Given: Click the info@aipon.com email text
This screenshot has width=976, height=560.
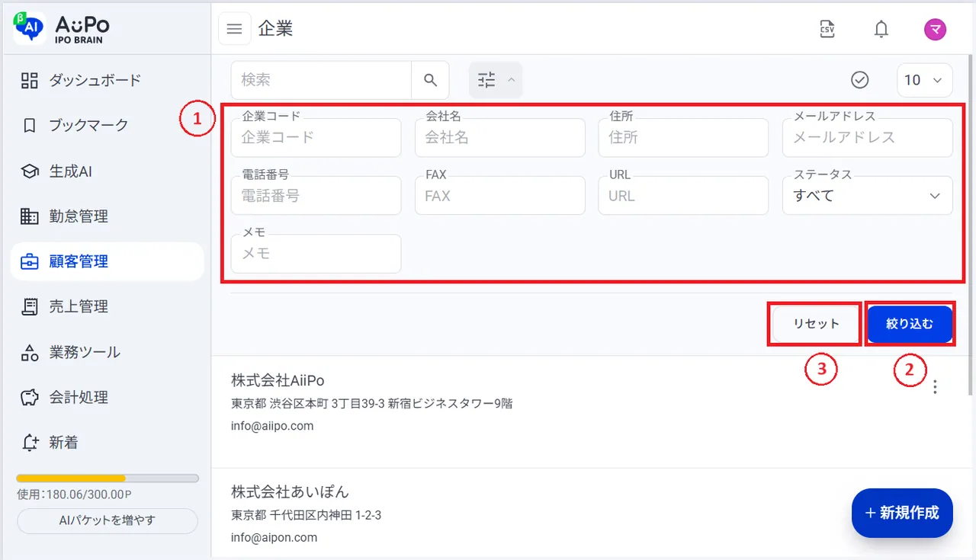Looking at the screenshot, I should point(274,537).
